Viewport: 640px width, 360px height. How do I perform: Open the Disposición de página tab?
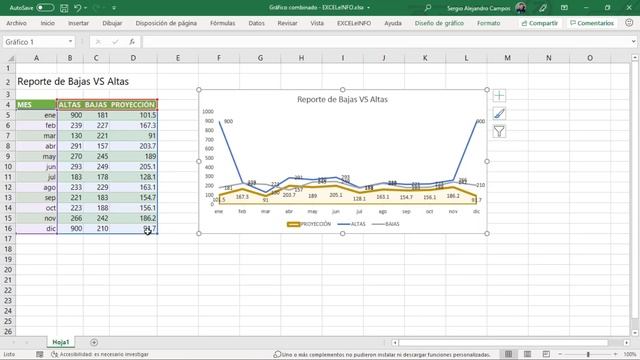(x=166, y=23)
